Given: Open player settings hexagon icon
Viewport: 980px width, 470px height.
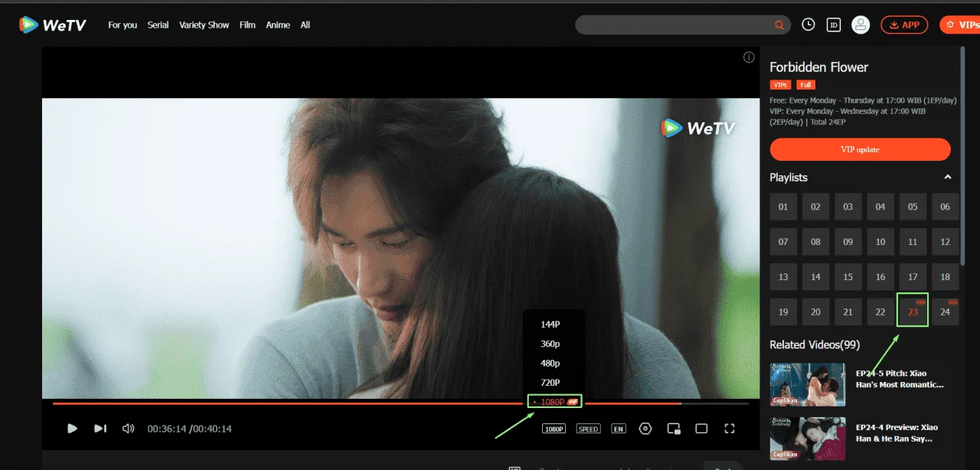Looking at the screenshot, I should coord(645,429).
